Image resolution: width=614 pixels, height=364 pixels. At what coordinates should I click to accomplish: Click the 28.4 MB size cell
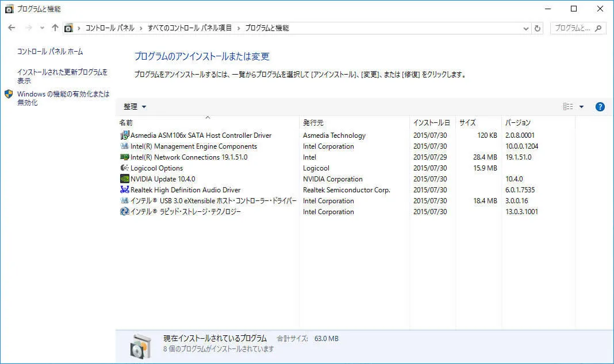[485, 157]
